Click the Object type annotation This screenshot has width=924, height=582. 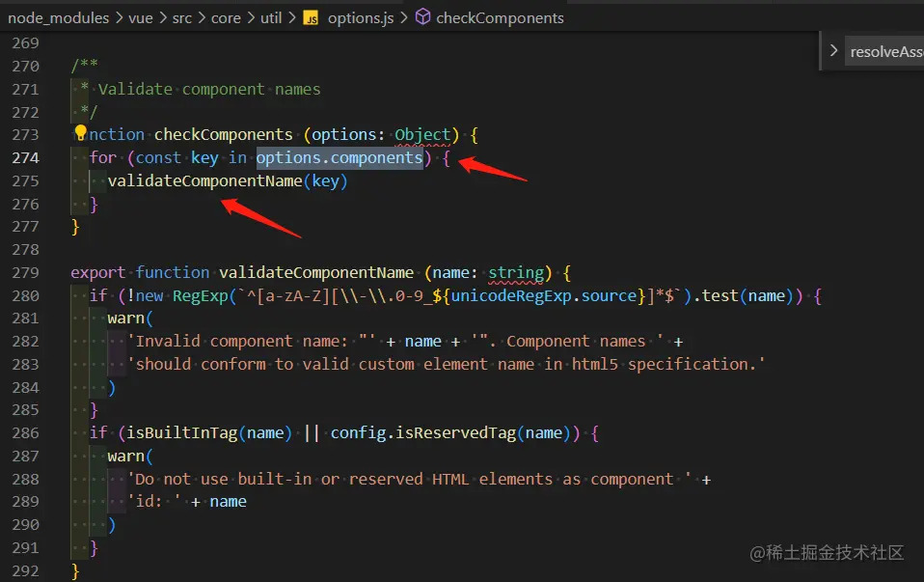pos(422,135)
